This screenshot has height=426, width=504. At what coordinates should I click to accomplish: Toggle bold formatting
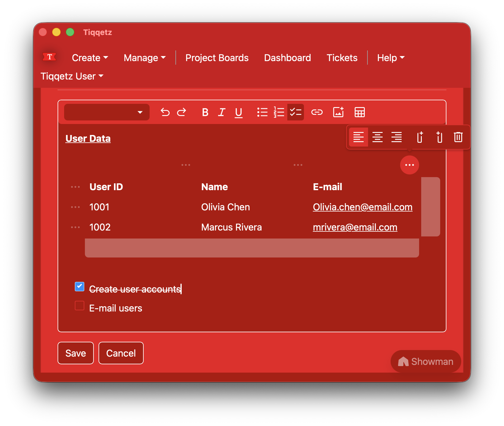[x=205, y=112]
